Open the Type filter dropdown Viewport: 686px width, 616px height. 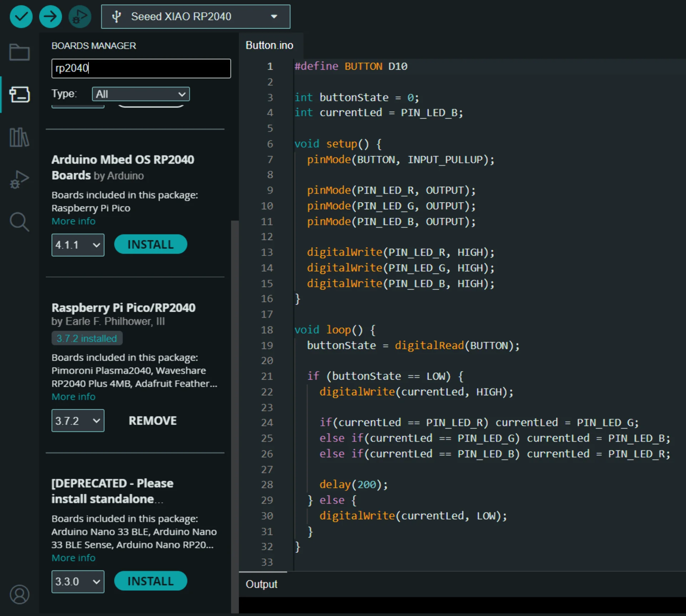pyautogui.click(x=140, y=94)
